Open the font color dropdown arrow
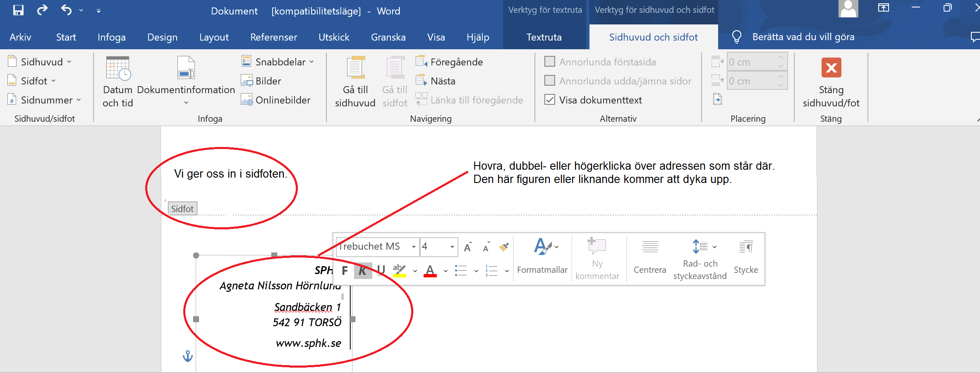 [x=446, y=271]
